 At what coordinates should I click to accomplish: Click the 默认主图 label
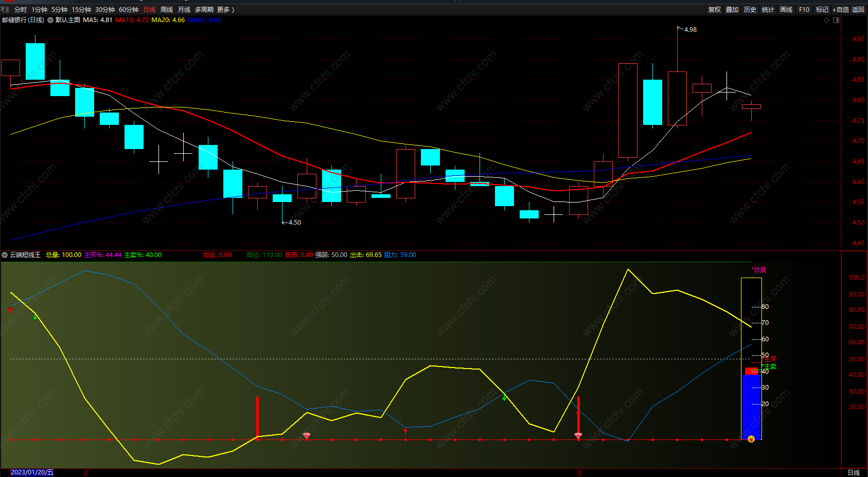point(68,20)
